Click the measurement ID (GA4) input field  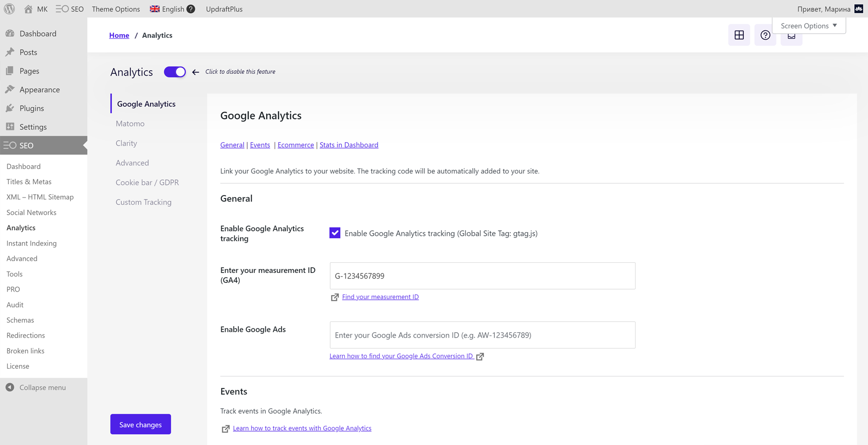[x=483, y=275]
